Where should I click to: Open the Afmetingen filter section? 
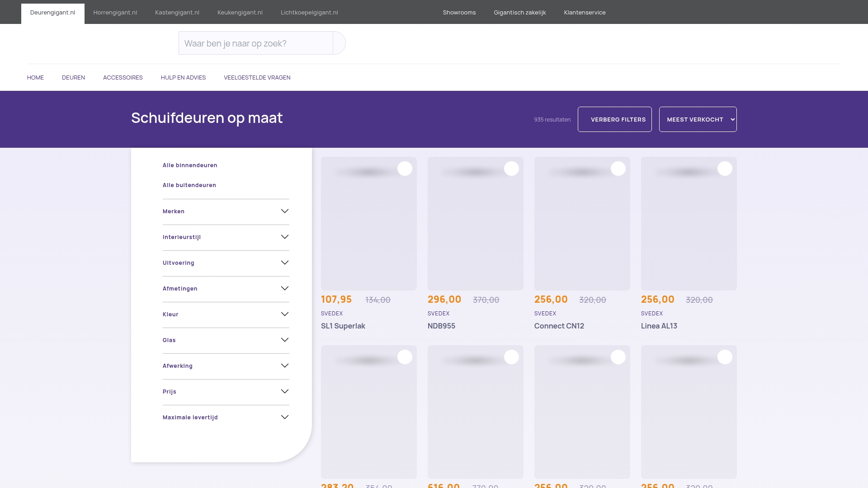(226, 289)
